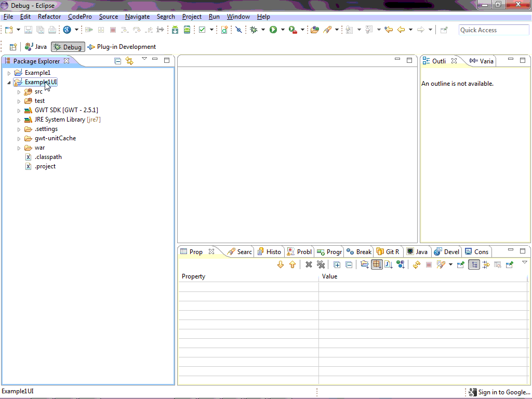Click the Expand All plus icon in bottom toolbar
Screen dimensions: 532x399
click(337, 264)
